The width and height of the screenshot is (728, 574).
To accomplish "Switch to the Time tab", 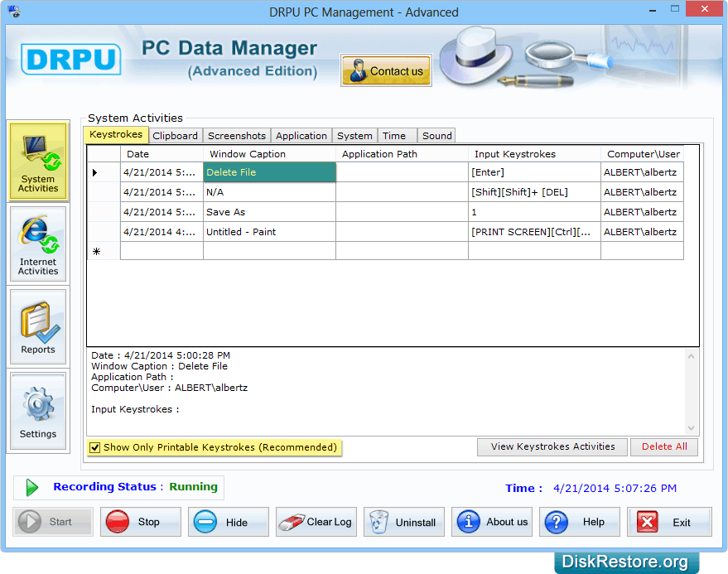I will point(398,136).
